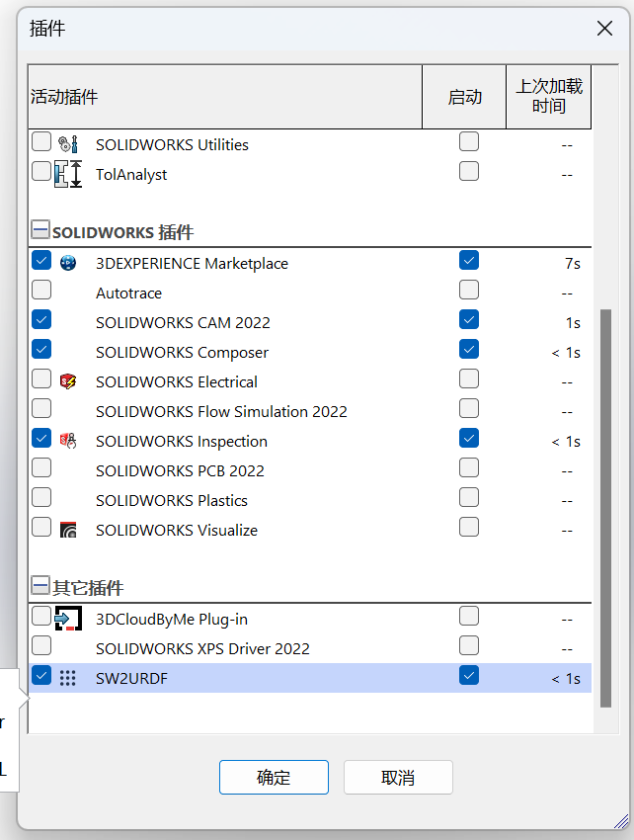Enable 3DCloudByMe Plug-in active checkbox
This screenshot has width=634, height=840.
[41, 616]
